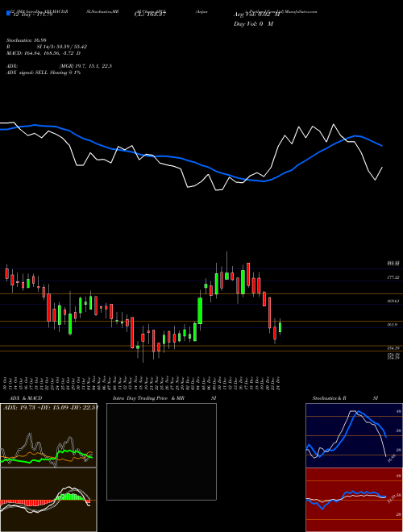This screenshot has width=403, height=532.
Task: Click the 'SI 14/3: 53.59 / 55.42' value
Action: pyautogui.click(x=62, y=47)
